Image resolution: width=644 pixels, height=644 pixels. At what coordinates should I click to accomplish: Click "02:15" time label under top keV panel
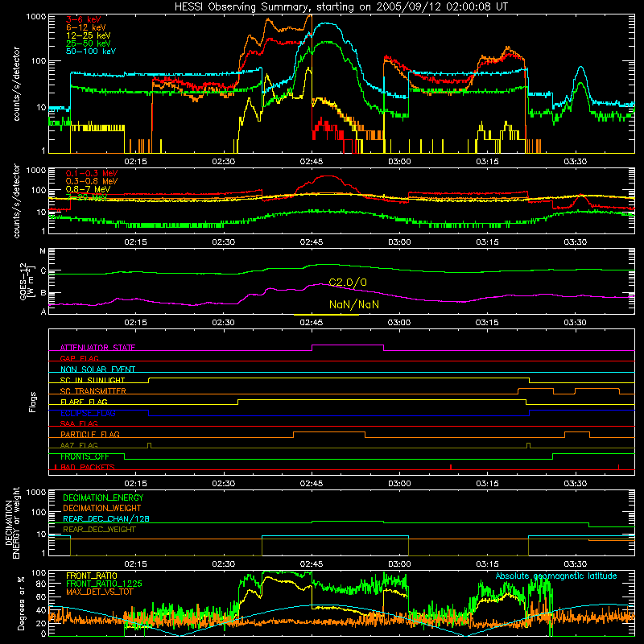coord(135,162)
